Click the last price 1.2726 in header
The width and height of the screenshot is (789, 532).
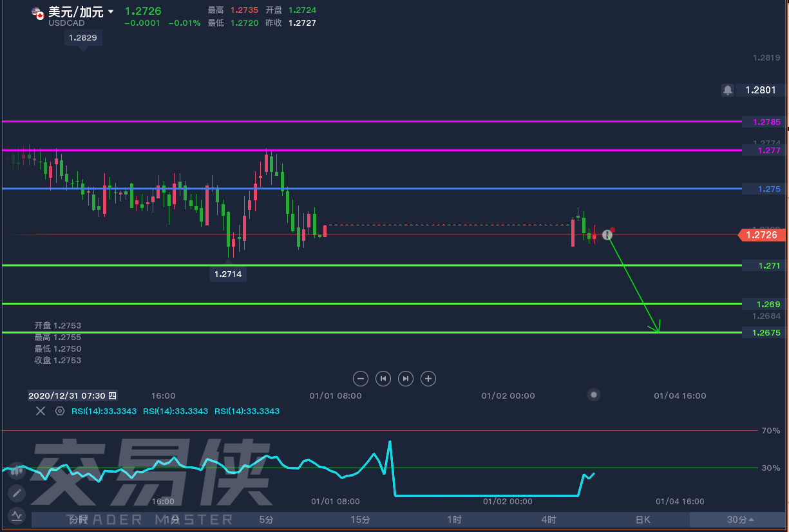coord(143,11)
